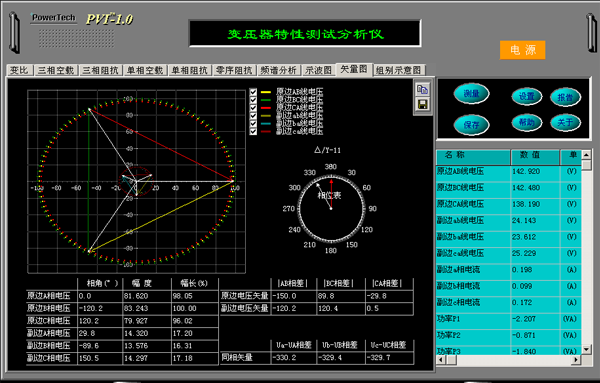This screenshot has width=600, height=383.
Task: Uncheck the 原边AB线电压 legend checkbox
Action: click(x=253, y=92)
